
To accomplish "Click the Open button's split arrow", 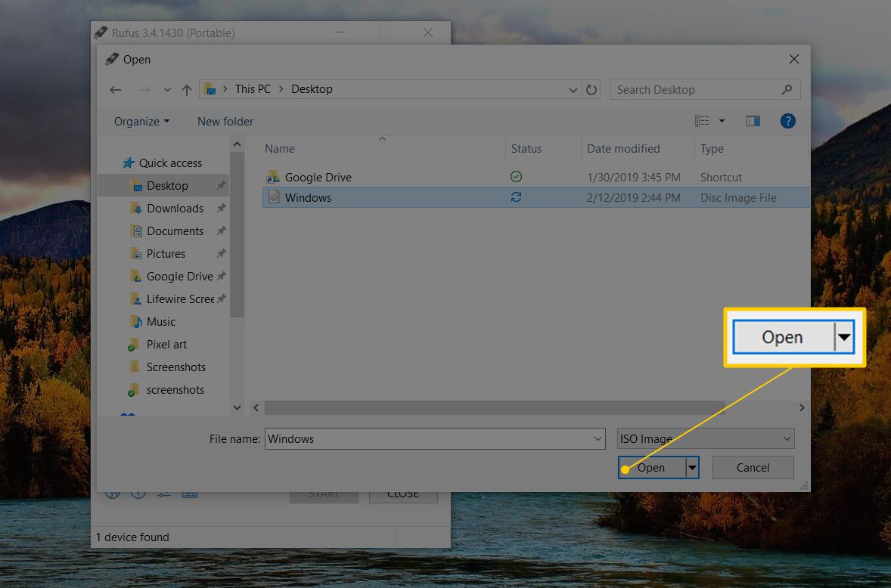I will point(691,468).
